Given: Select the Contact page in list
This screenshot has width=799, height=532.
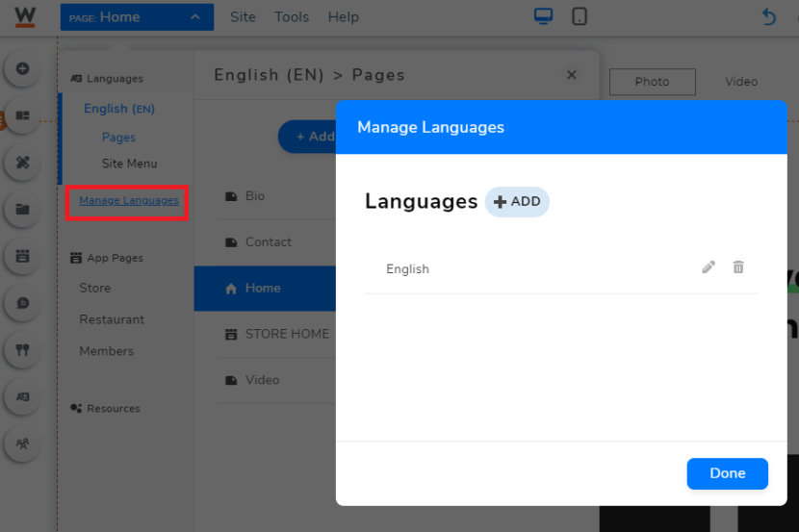Looking at the screenshot, I should click(268, 241).
